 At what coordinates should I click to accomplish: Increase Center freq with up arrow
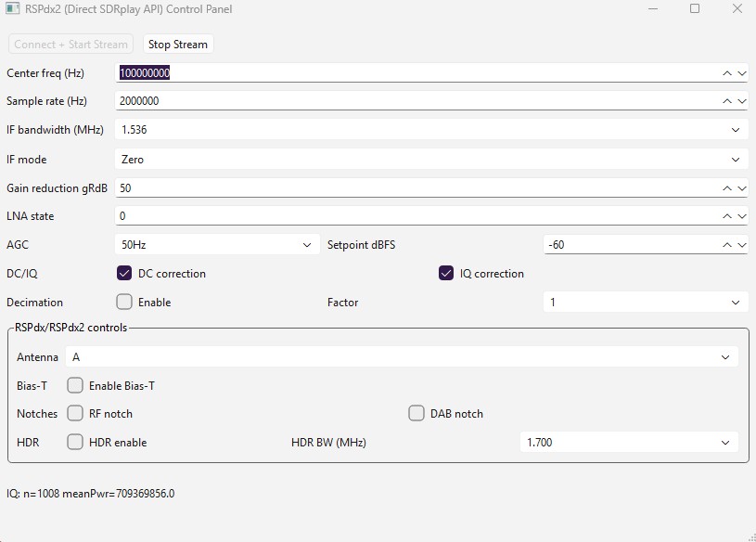pos(728,73)
